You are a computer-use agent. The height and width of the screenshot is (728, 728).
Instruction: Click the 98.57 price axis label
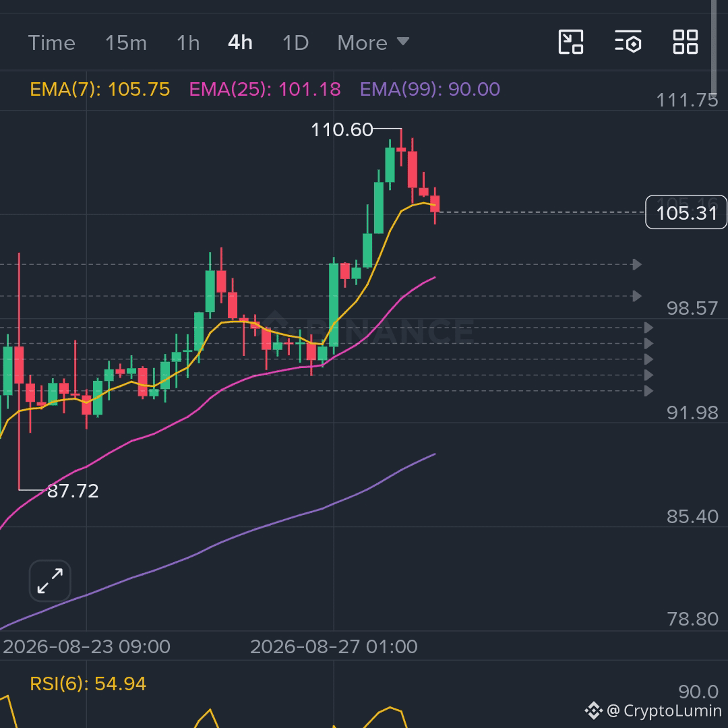[692, 308]
